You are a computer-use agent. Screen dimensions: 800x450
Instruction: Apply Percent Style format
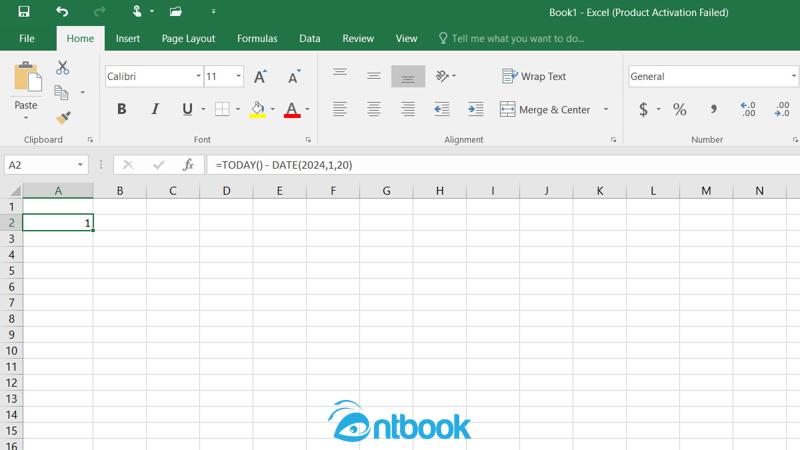pyautogui.click(x=679, y=109)
